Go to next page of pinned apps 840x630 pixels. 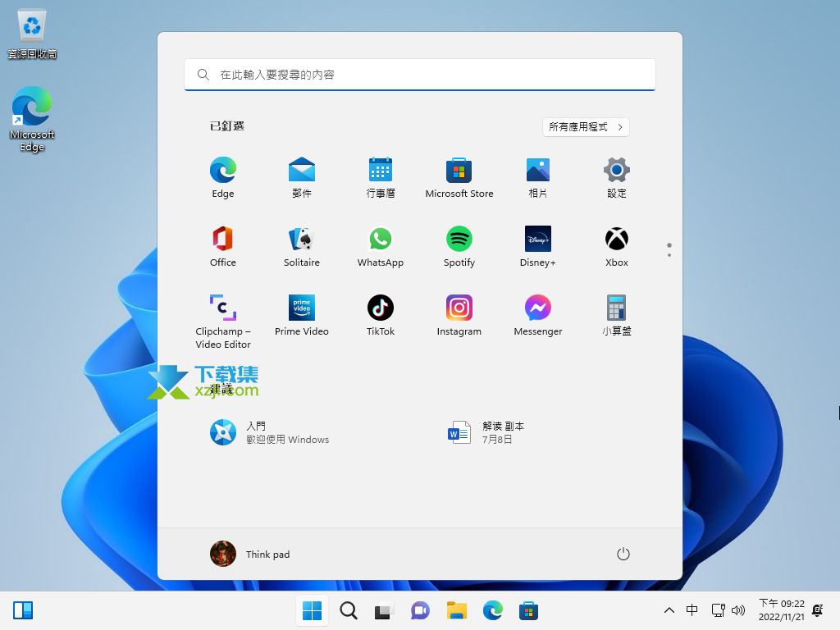669,254
